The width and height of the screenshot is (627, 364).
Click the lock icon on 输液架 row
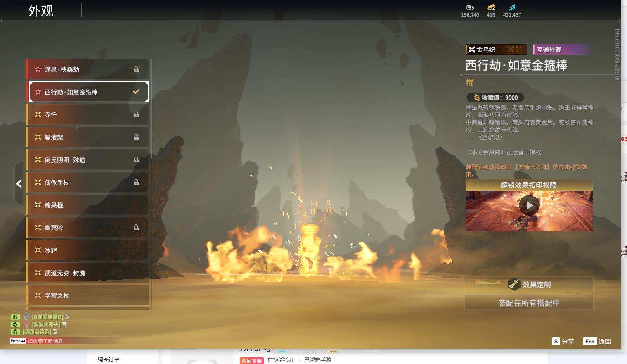point(136,137)
